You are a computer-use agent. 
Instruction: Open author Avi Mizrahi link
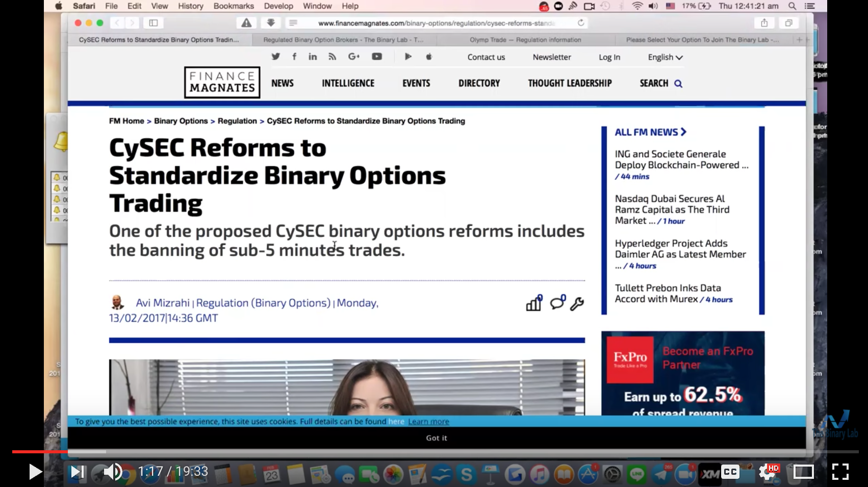pos(163,303)
